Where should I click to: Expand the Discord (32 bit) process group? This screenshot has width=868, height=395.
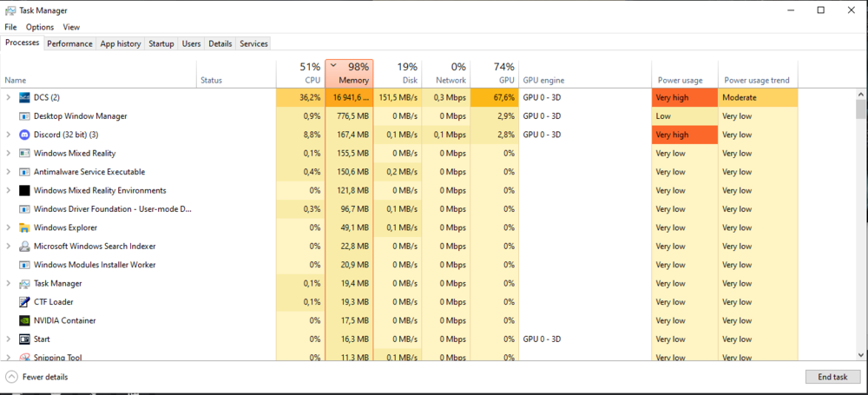9,135
